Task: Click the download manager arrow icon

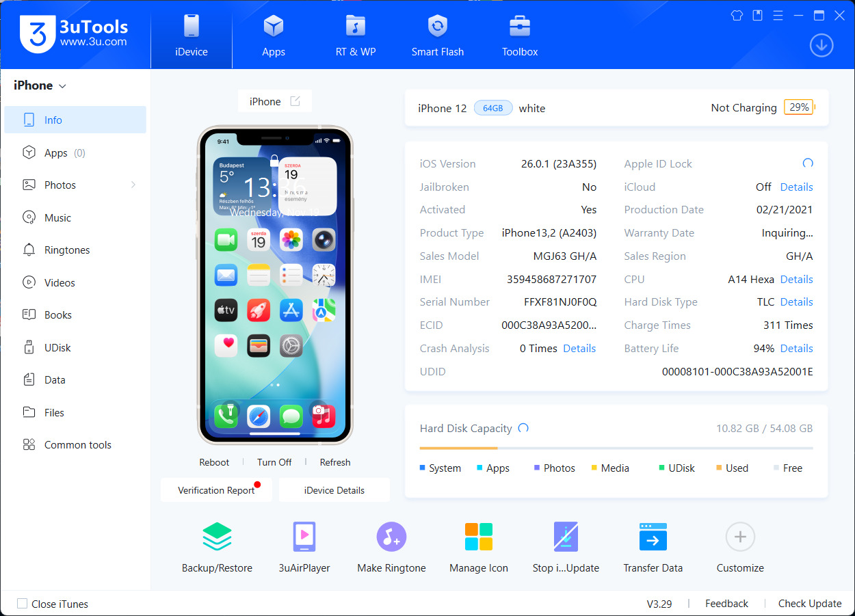Action: (821, 45)
